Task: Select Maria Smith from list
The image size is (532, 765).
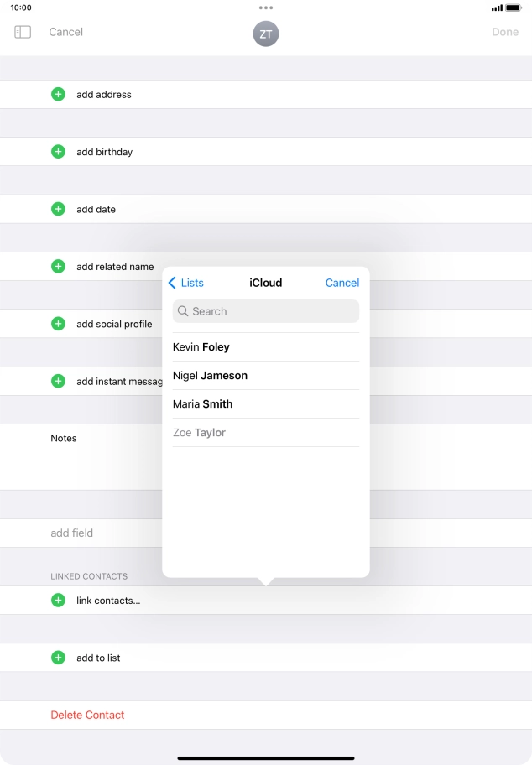Action: 265,404
